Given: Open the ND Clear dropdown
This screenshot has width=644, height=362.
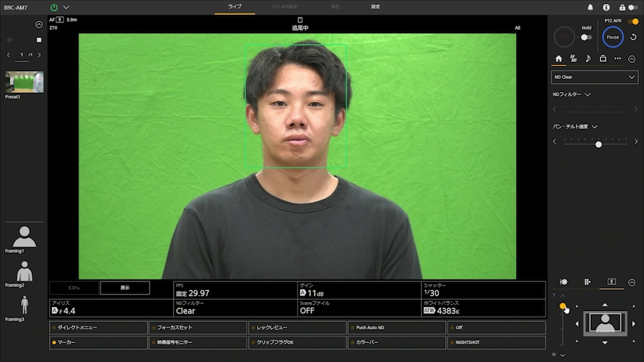Looking at the screenshot, I should coord(595,77).
